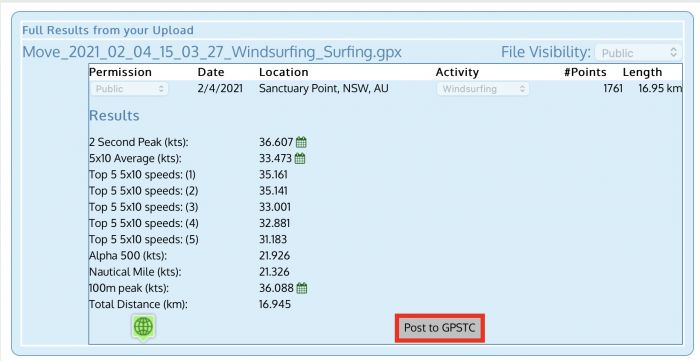Select the Length column header
700x361 pixels.
tap(642, 72)
